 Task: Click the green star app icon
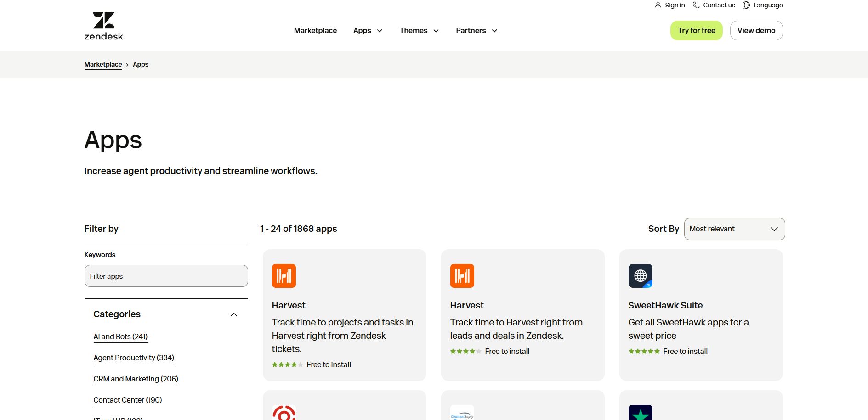[x=641, y=413]
